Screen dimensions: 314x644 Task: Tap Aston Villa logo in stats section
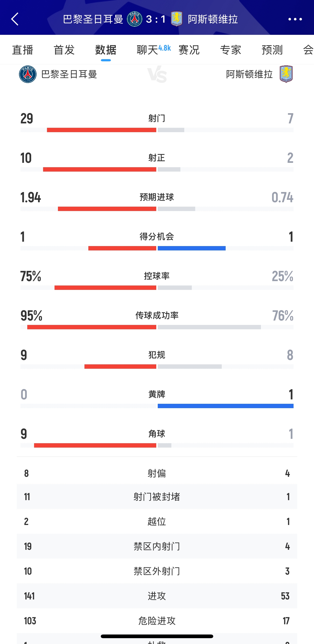coord(286,74)
